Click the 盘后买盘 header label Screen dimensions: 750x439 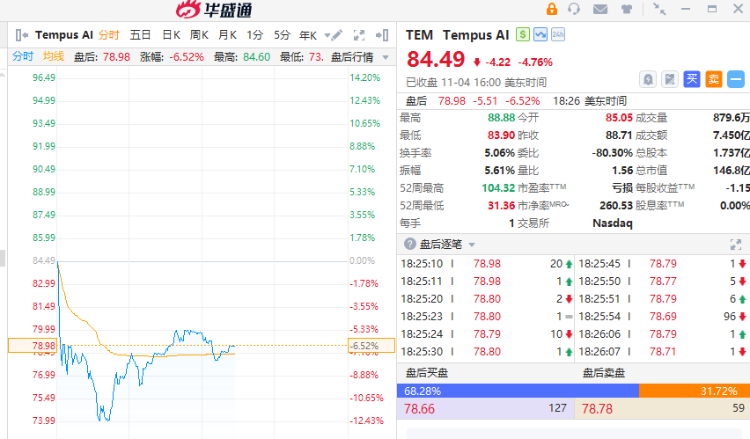[x=427, y=373]
